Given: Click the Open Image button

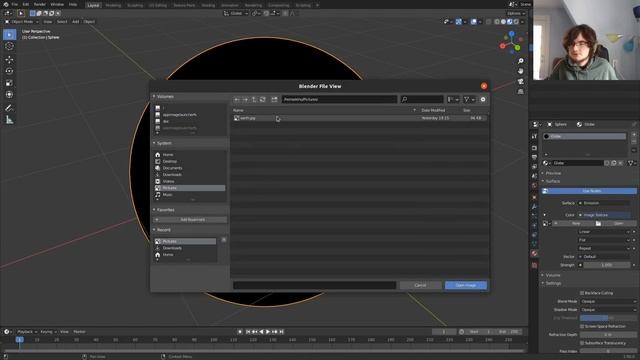Looking at the screenshot, I should point(466,285).
